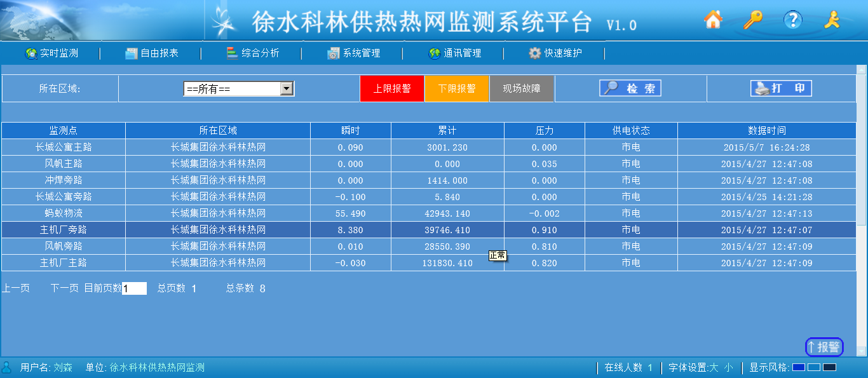The height and width of the screenshot is (378, 868).
Task: Select the darkest display style swatch
Action: point(829,367)
